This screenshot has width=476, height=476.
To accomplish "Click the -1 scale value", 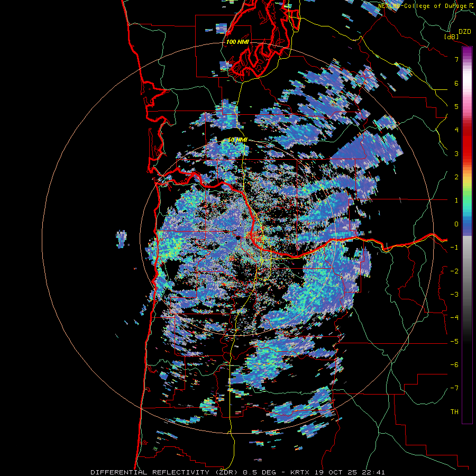I will [454, 248].
